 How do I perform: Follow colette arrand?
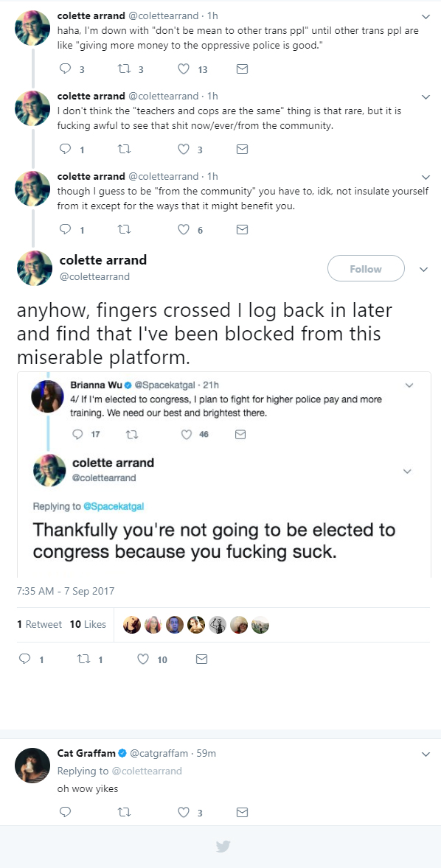click(x=366, y=269)
